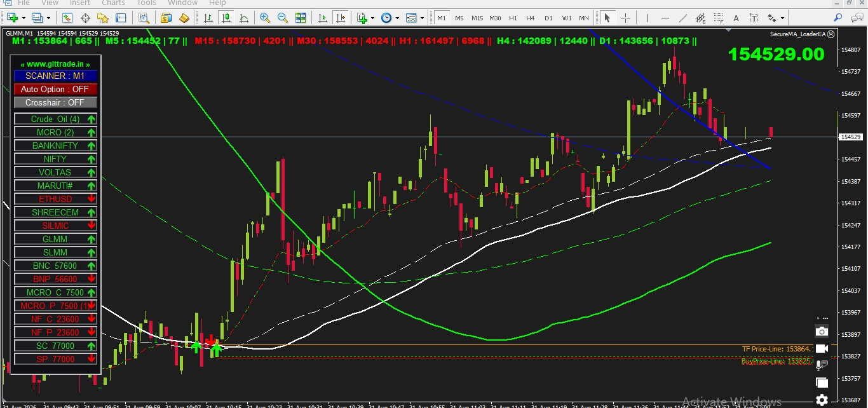This screenshot has height=408, width=868.
Task: Select ETHUSD in scanner list
Action: point(55,199)
